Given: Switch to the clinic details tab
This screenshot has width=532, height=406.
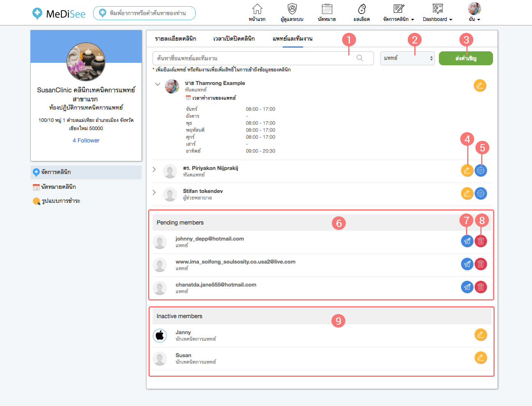Looking at the screenshot, I should tap(175, 39).
